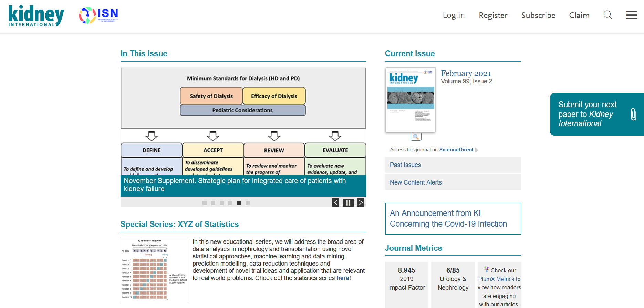Open the Log in link
Image resolution: width=644 pixels, height=308 pixels.
point(454,15)
